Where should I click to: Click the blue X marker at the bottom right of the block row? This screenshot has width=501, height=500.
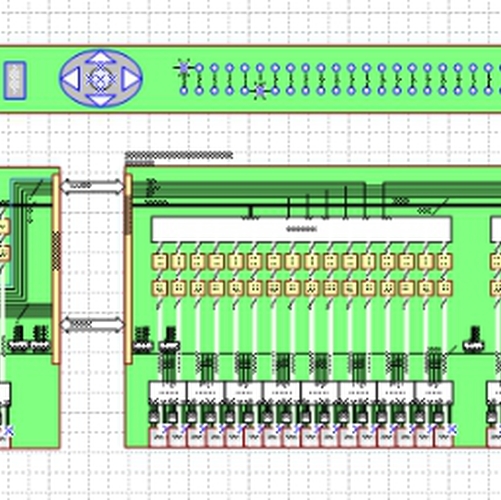452,429
